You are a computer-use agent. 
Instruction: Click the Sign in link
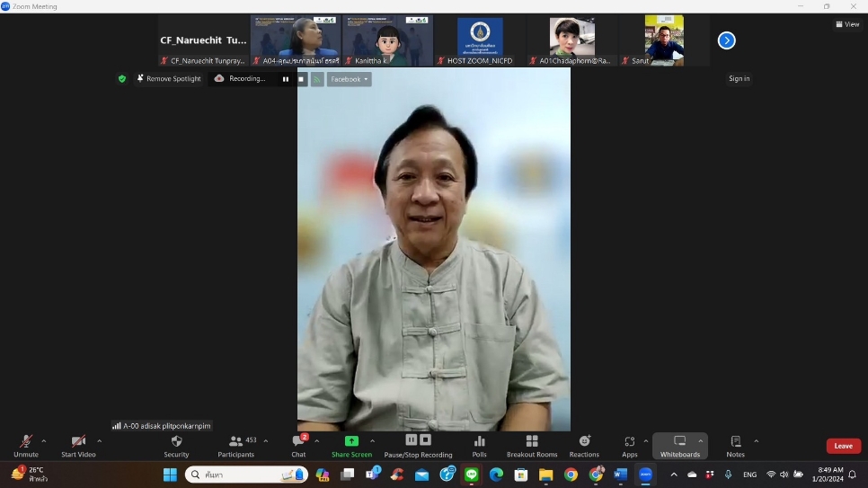(x=739, y=79)
